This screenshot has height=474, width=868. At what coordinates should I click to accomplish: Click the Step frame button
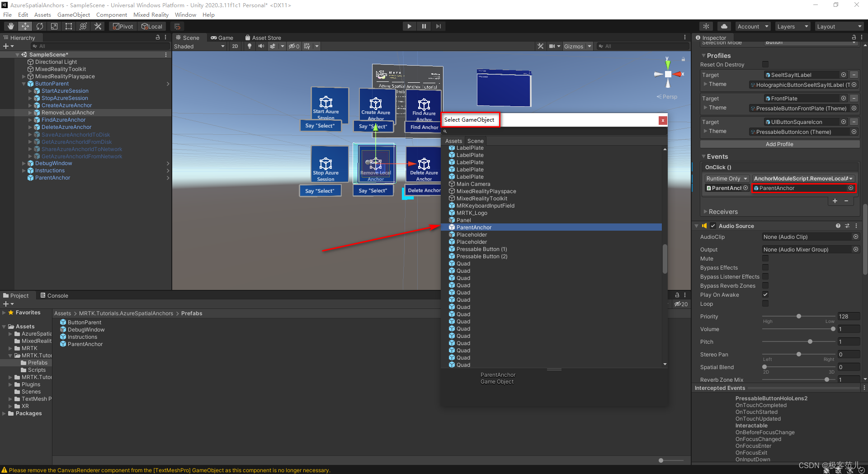coord(438,26)
